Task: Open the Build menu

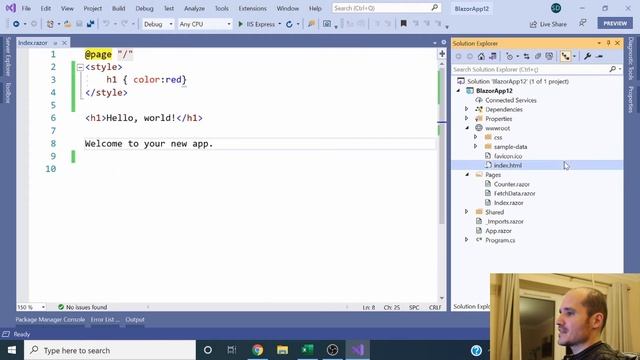Action: 118,8
